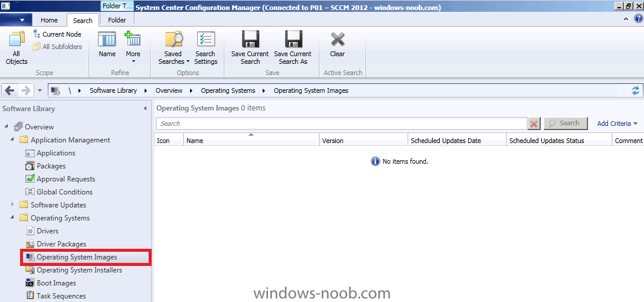The image size is (644, 302).
Task: Click inside the Search input field
Action: pyautogui.click(x=341, y=124)
